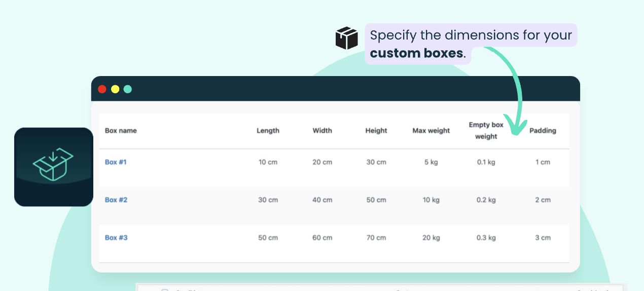Click the black package icon beside caption
Image resolution: width=644 pixels, height=291 pixels.
(x=347, y=39)
